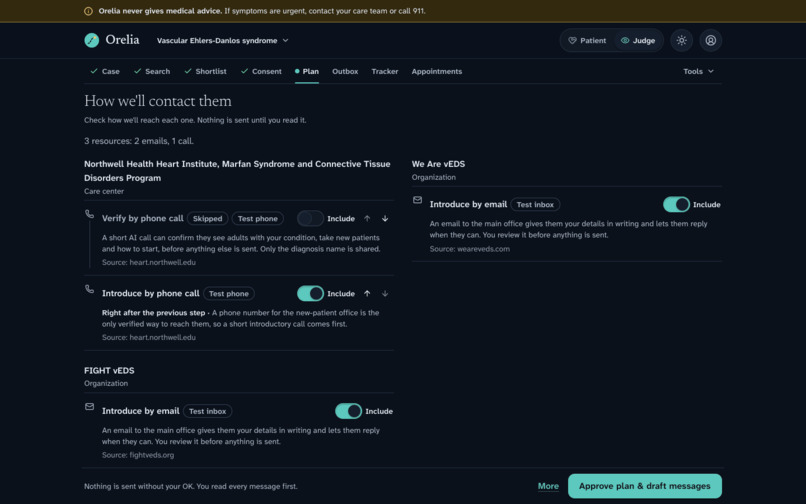The width and height of the screenshot is (806, 504).
Task: Move 'Verify by phone call' step down
Action: pyautogui.click(x=385, y=219)
